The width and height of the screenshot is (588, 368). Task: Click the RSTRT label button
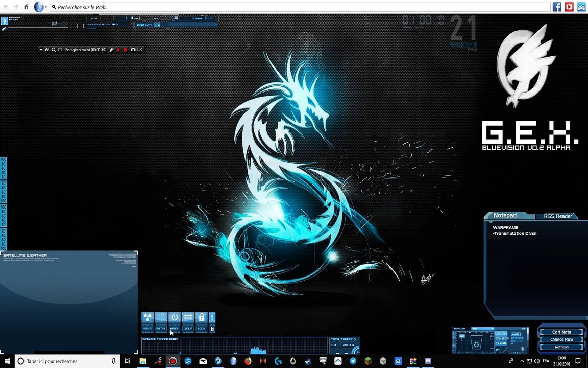161,328
